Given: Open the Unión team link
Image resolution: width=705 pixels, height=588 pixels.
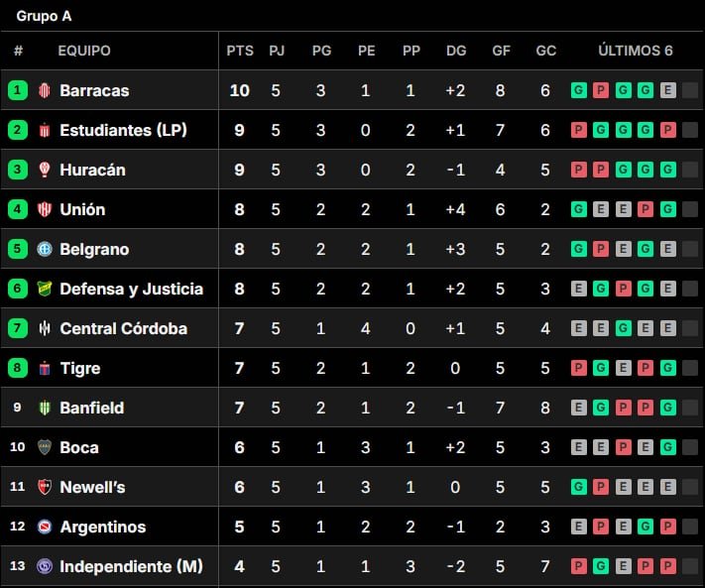Looking at the screenshot, I should tap(82, 209).
